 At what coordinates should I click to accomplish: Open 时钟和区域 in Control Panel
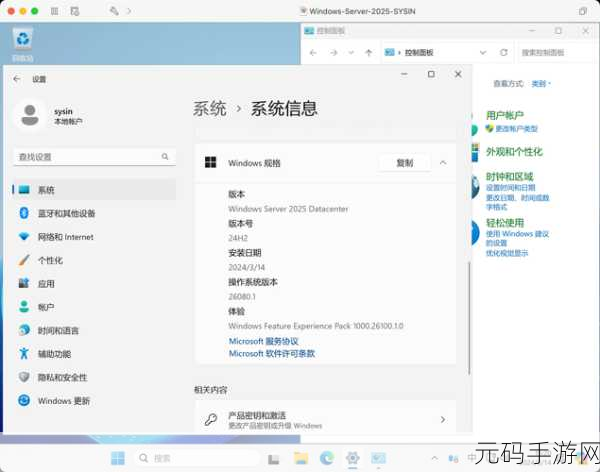pyautogui.click(x=509, y=176)
